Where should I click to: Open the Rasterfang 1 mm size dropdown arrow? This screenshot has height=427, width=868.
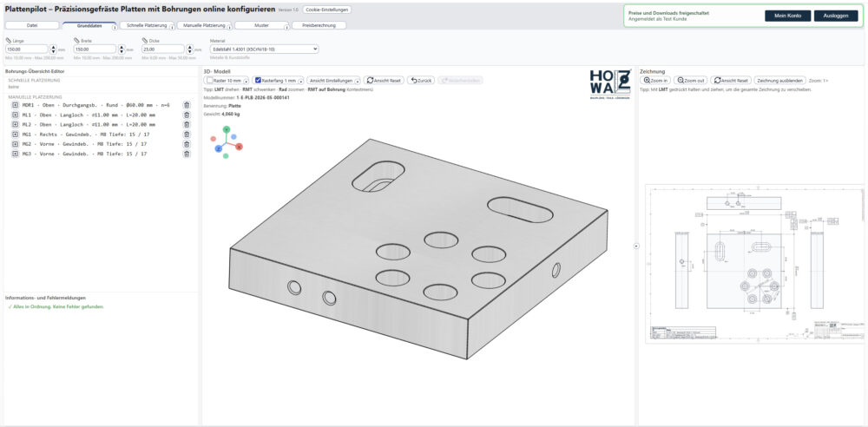click(x=301, y=81)
